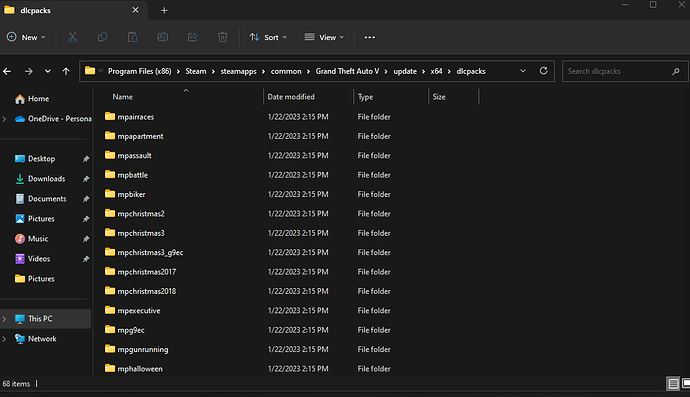The width and height of the screenshot is (690, 397).
Task: Click the Paste clipboard icon
Action: coord(132,37)
